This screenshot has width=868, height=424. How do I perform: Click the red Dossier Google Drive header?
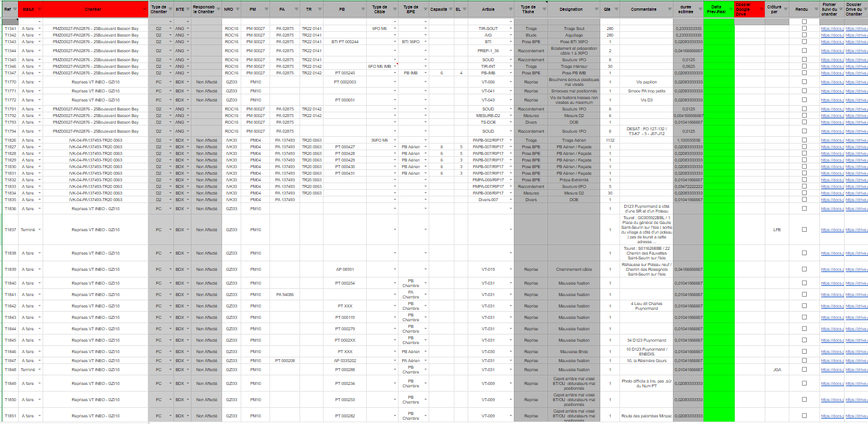click(x=749, y=9)
